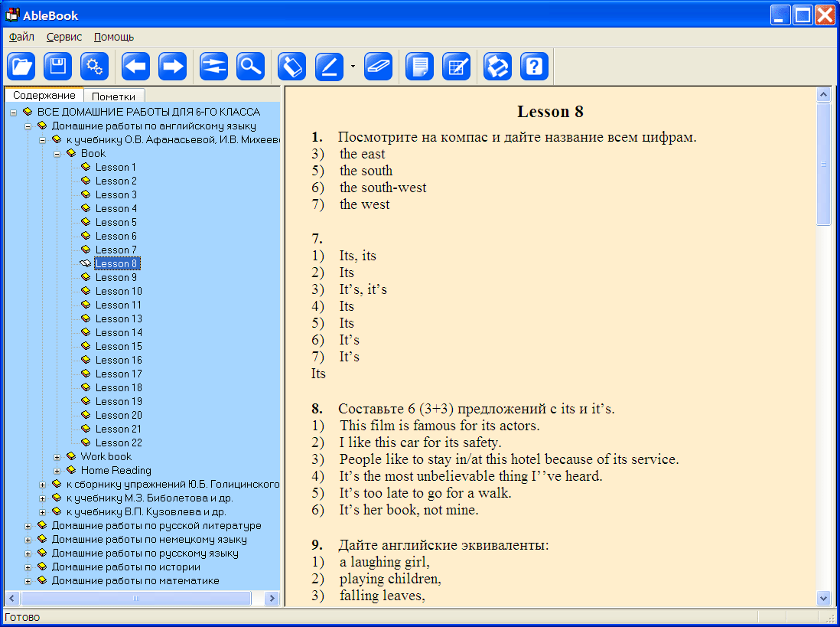Go back with the left arrow icon

pos(135,67)
